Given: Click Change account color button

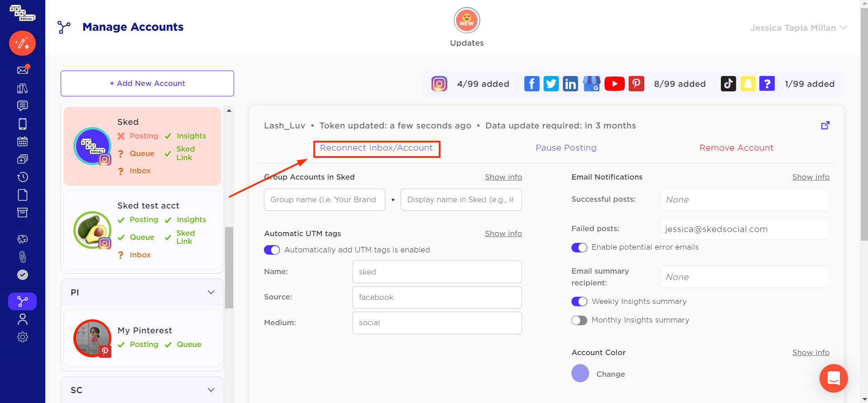Looking at the screenshot, I should pos(610,374).
